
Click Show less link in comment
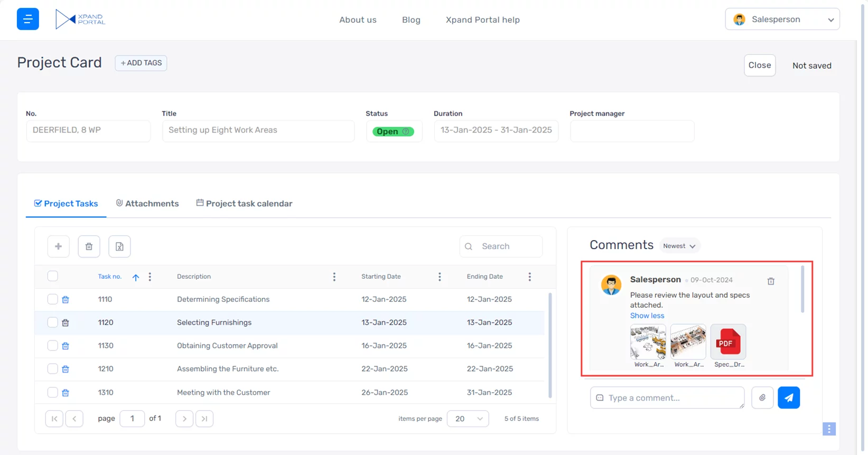pyautogui.click(x=647, y=316)
